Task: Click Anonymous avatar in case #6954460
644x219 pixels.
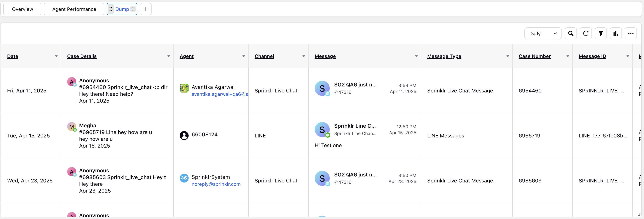Action: pos(71,82)
